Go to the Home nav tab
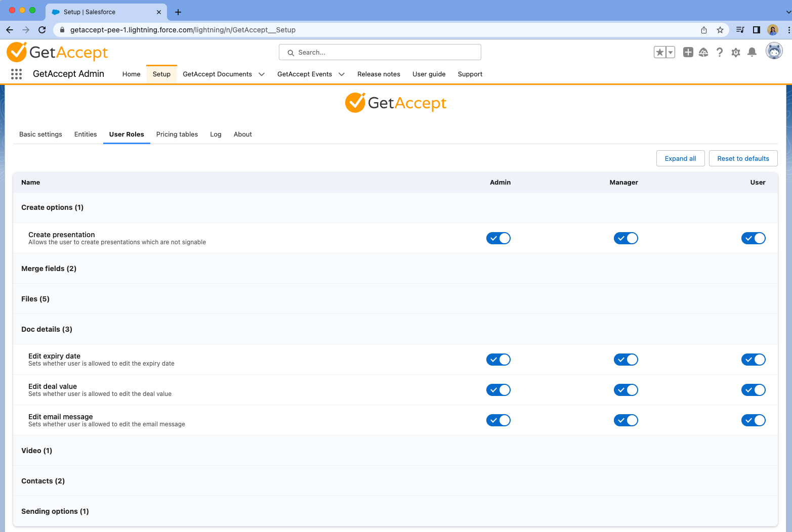 point(131,74)
